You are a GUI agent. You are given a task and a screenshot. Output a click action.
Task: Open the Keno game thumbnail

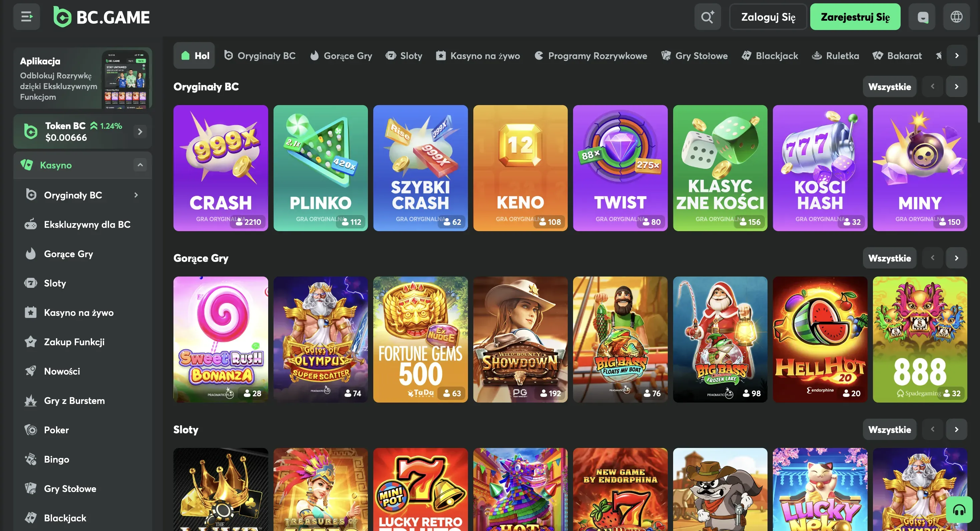520,168
